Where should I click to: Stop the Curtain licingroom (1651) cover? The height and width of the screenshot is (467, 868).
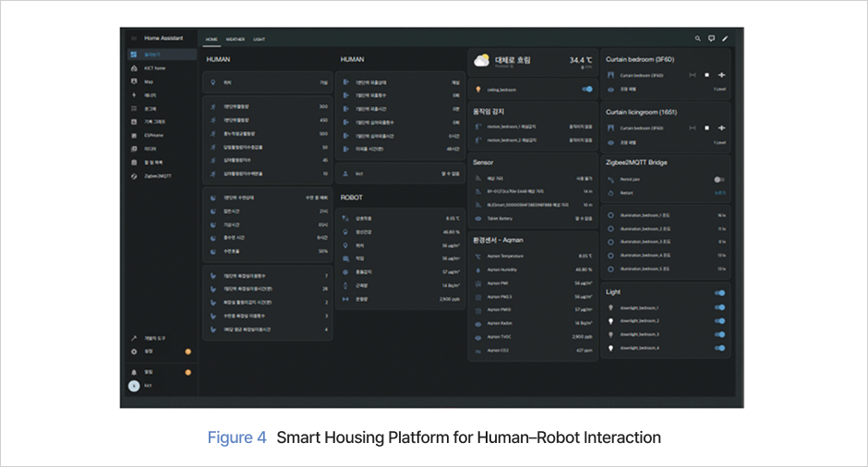coord(707,127)
